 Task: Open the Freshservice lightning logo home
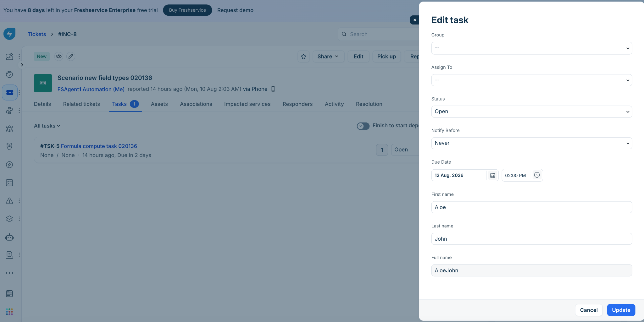[x=9, y=34]
